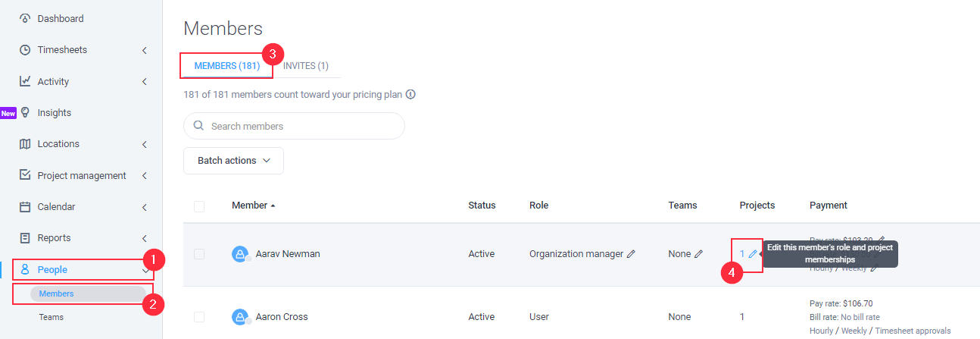Expand the Calendar submenu chevron

144,206
